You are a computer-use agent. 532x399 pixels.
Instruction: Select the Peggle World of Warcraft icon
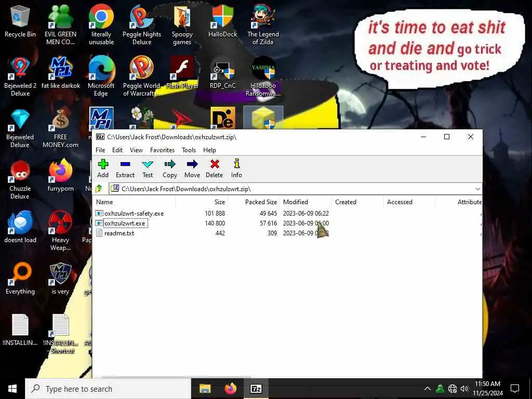[142, 77]
